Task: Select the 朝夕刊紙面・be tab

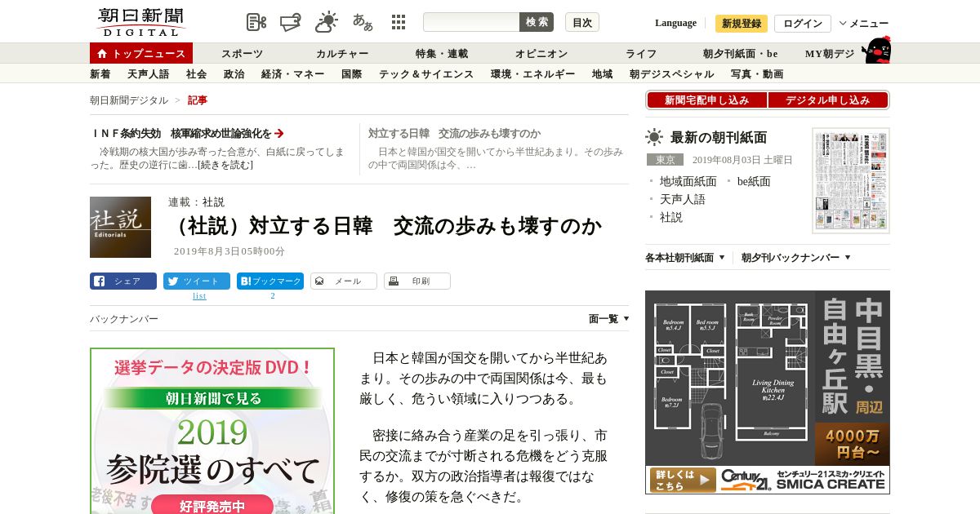Action: point(741,54)
